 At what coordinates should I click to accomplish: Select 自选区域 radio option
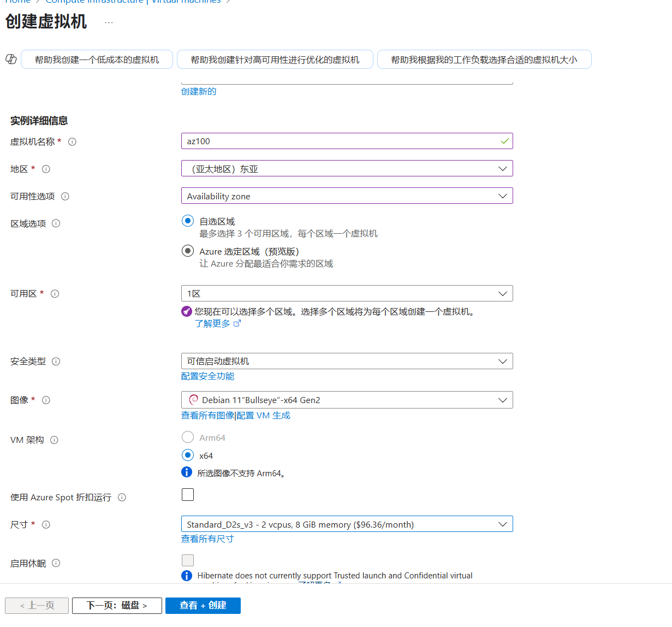[x=188, y=221]
